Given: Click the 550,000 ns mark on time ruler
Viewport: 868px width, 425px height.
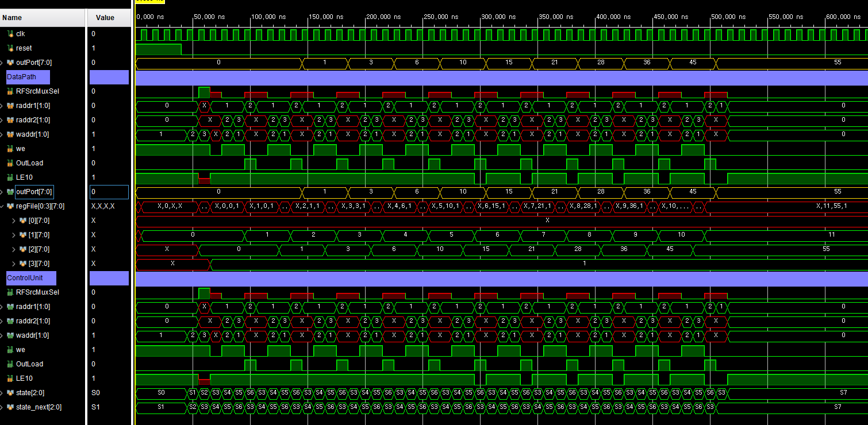Looking at the screenshot, I should (x=785, y=17).
